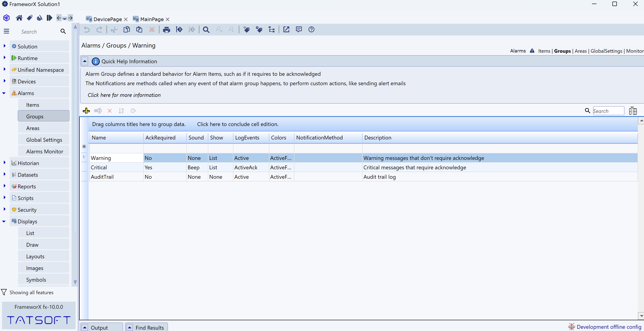Close the MainPage tab

(168, 19)
